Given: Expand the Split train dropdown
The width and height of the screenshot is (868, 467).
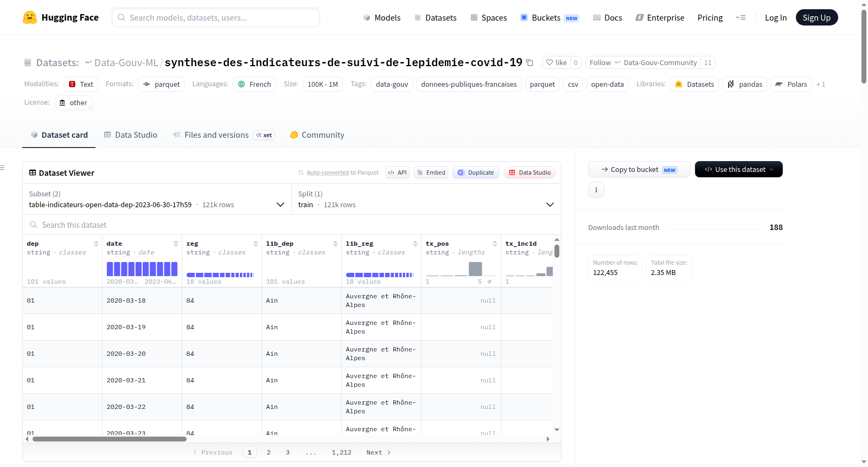Looking at the screenshot, I should (426, 199).
